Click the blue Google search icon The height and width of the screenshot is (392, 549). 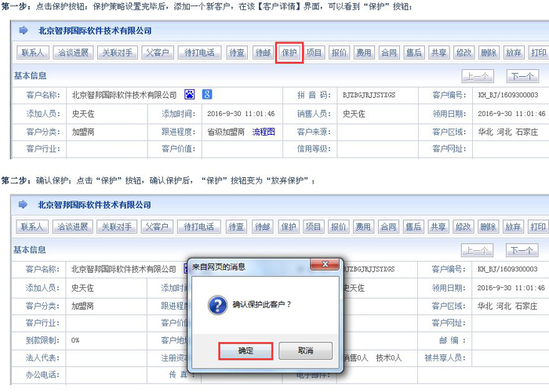pos(207,95)
